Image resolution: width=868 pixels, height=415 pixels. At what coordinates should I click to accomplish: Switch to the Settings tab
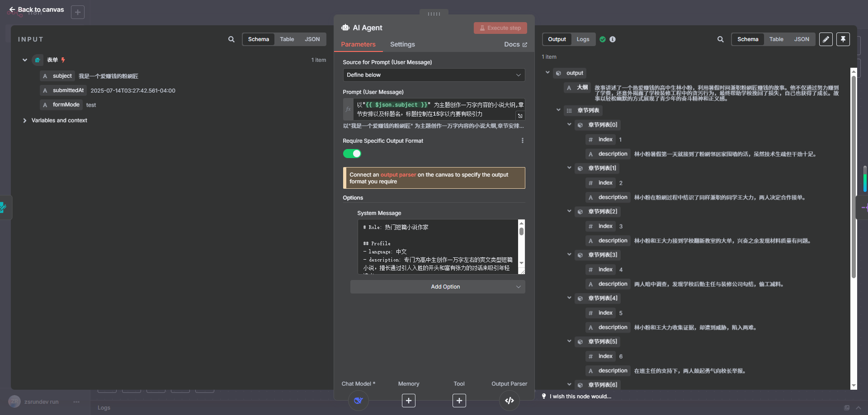pos(402,44)
